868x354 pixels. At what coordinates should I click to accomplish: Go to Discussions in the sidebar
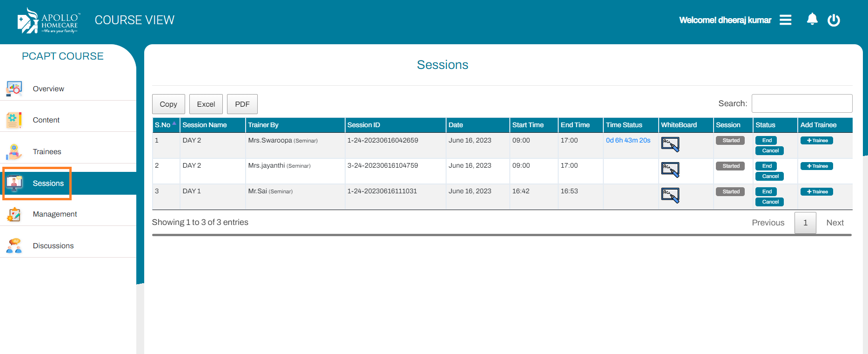coord(53,246)
